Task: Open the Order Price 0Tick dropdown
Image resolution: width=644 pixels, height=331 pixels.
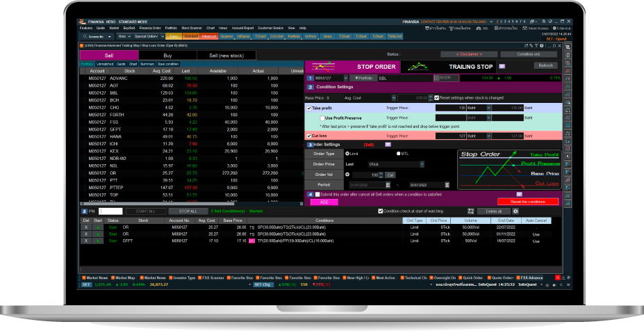Action: [x=422, y=164]
